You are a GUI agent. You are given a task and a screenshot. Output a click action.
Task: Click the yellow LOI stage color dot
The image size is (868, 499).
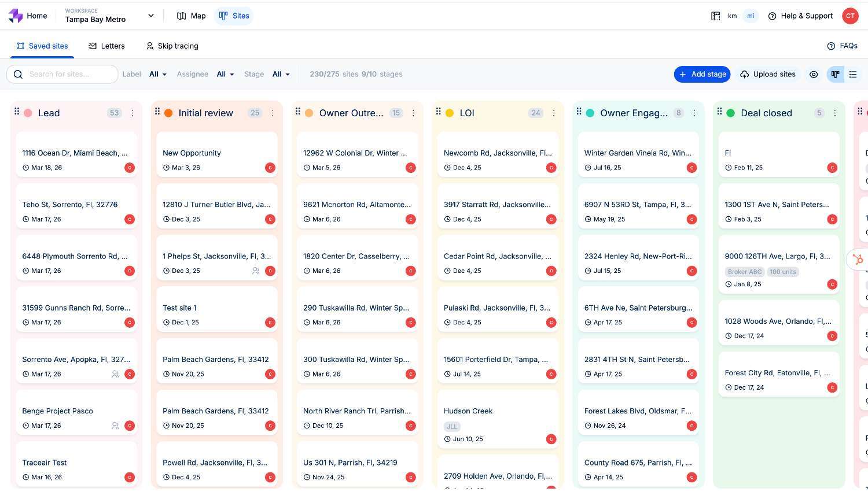pos(450,113)
